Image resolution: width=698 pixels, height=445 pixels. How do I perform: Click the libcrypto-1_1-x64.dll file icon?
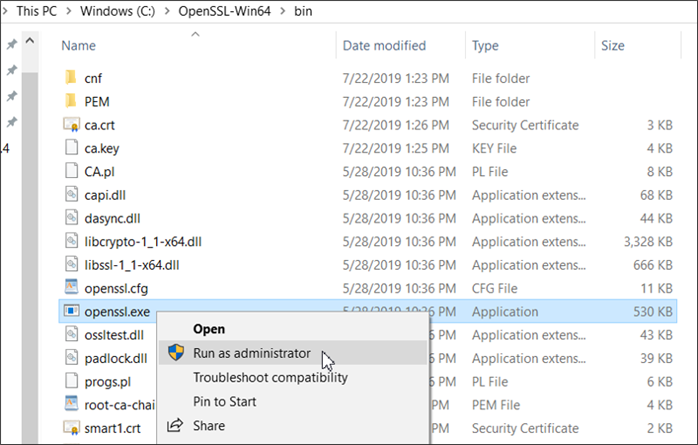pyautogui.click(x=71, y=241)
